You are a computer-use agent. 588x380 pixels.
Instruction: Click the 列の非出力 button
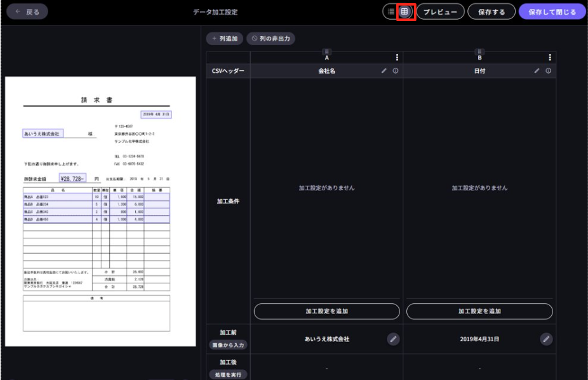271,39
